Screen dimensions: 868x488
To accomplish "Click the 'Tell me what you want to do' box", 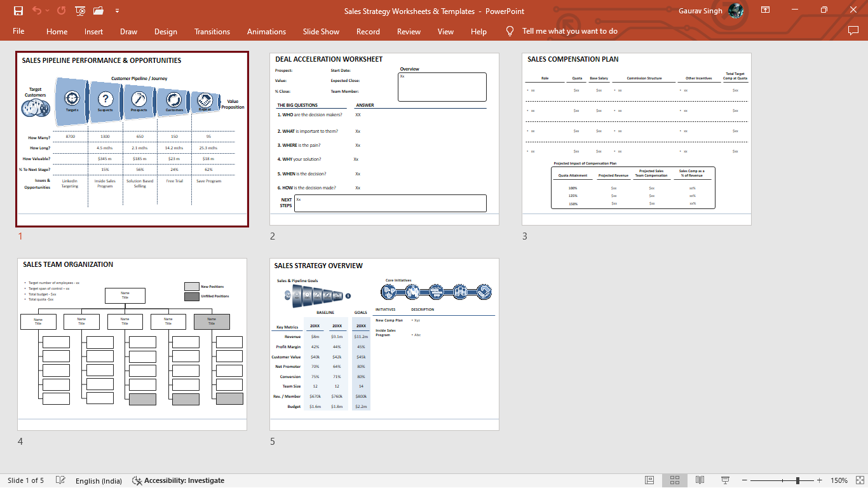I will [570, 31].
